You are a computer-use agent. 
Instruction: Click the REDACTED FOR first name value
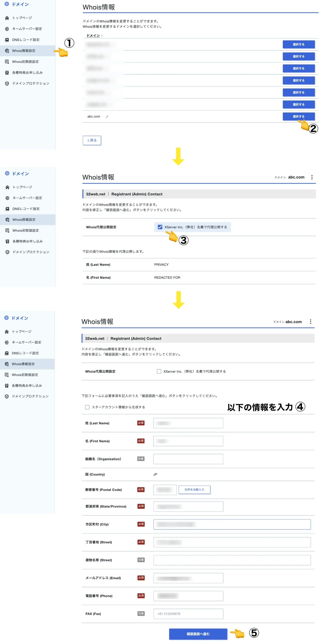coord(167,277)
